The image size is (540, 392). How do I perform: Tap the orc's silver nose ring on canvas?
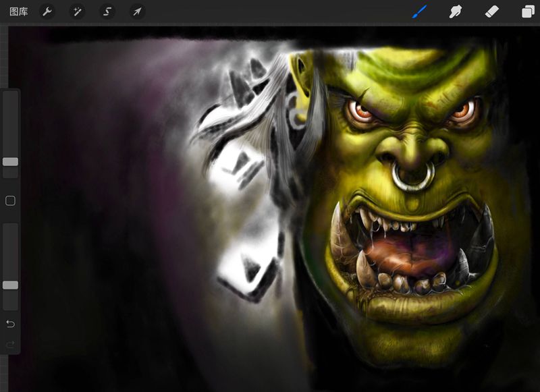(x=412, y=178)
